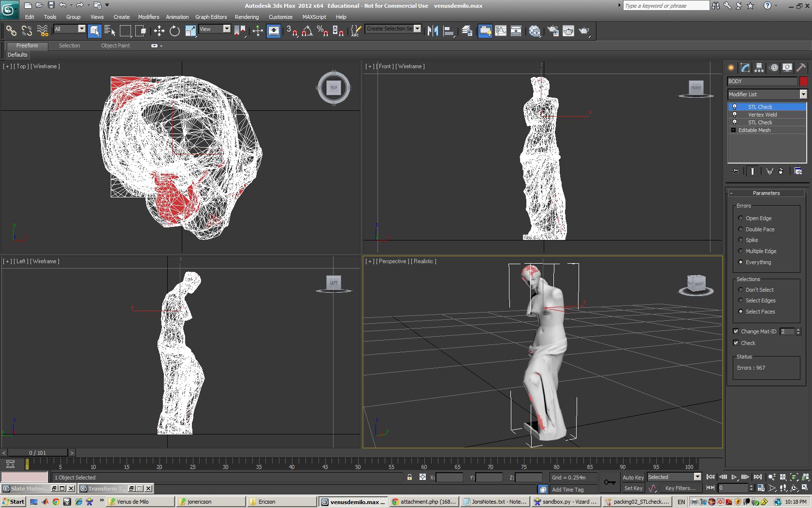812x508 pixels.
Task: Select the Select and Move tool
Action: point(159,31)
